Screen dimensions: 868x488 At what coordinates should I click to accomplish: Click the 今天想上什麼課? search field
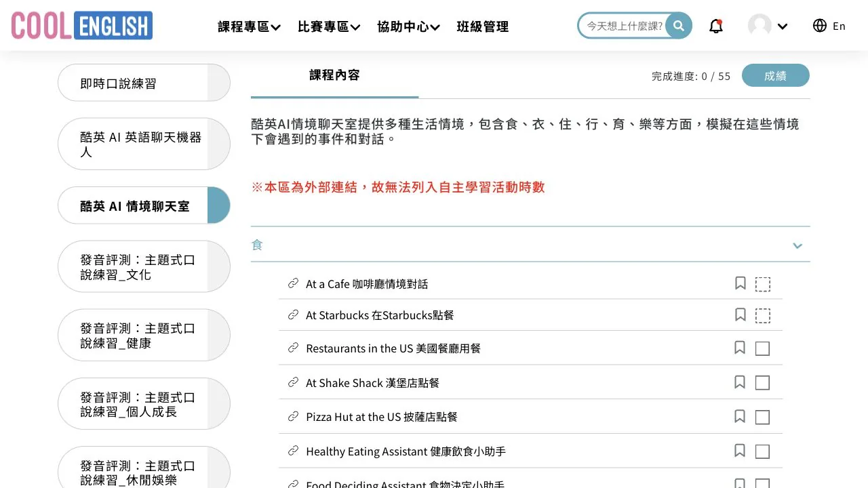pos(624,26)
